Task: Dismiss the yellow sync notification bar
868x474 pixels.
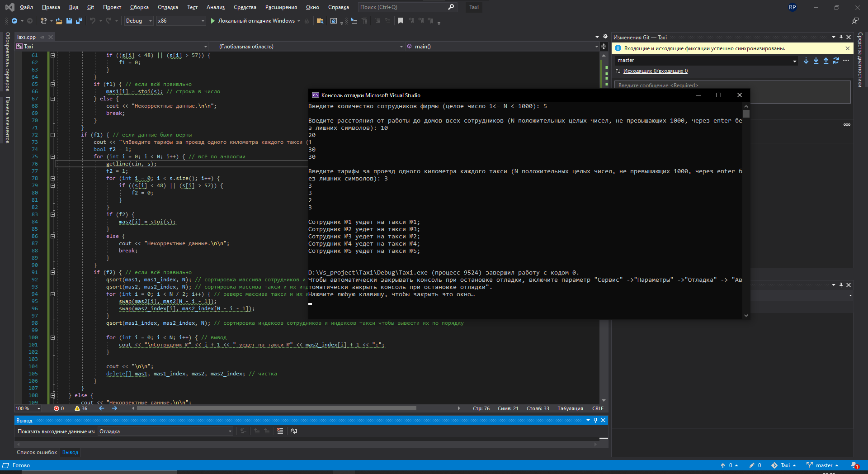Action: [x=847, y=48]
